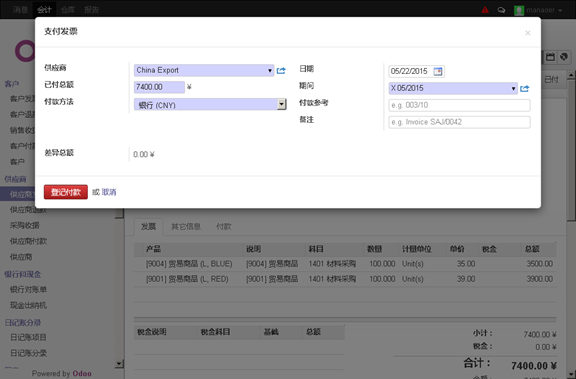Open 日记账项目 in the sidebar

click(x=28, y=337)
